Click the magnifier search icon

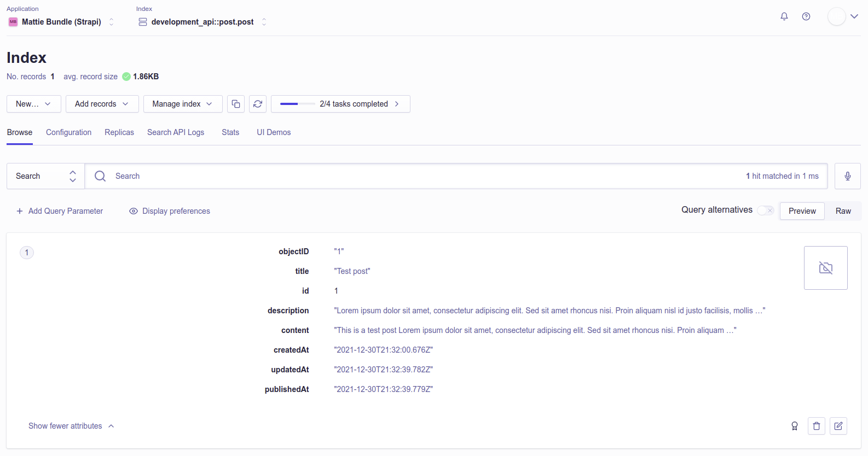[100, 176]
